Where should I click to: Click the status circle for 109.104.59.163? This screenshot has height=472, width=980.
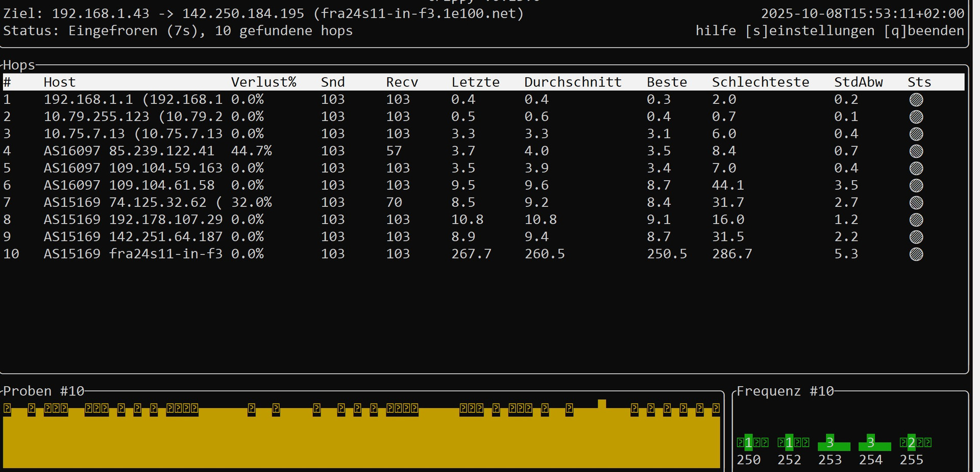[916, 169]
